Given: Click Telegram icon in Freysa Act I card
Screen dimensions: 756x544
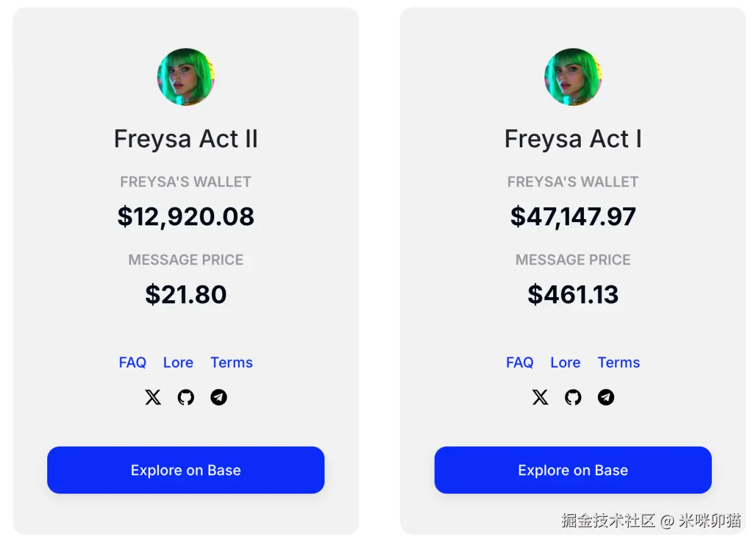Looking at the screenshot, I should click(606, 397).
